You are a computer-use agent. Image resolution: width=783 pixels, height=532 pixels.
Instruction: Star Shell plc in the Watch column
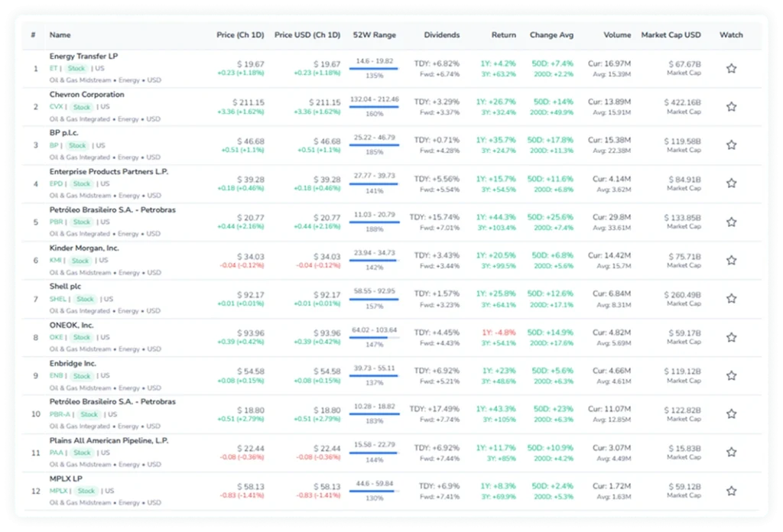[x=731, y=298]
